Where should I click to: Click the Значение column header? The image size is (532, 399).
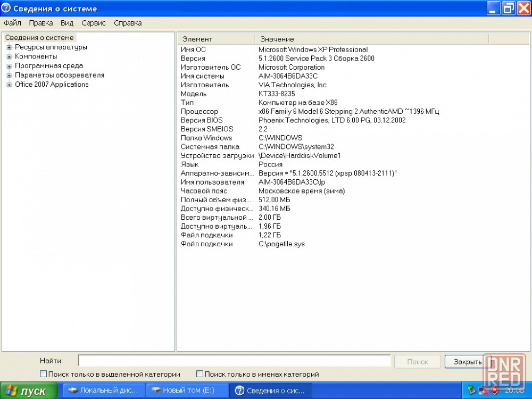click(372, 39)
